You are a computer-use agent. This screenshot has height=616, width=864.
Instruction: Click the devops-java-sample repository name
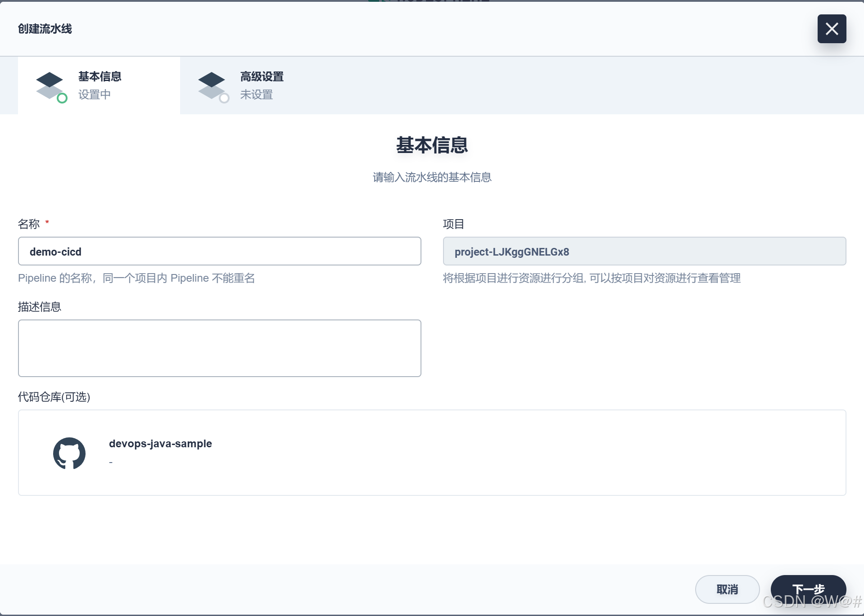(160, 444)
